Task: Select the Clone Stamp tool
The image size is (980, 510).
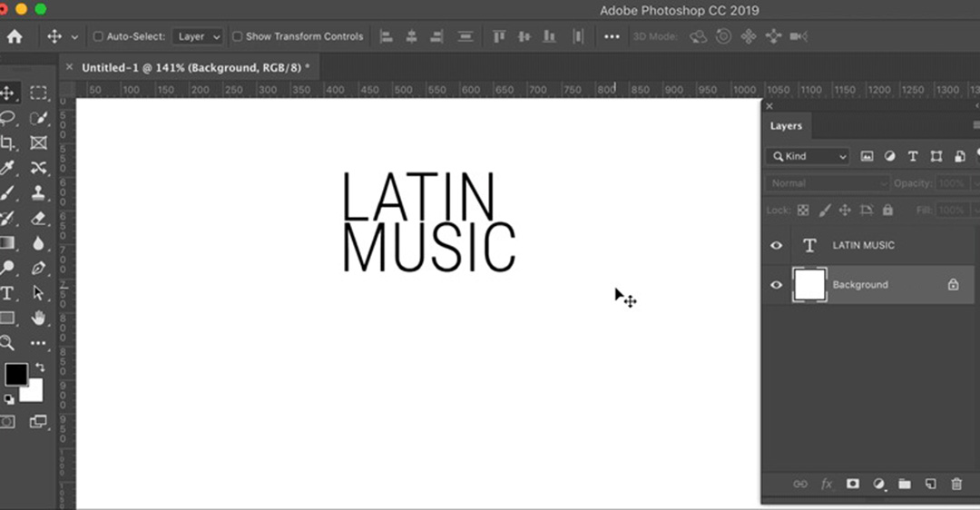Action: (39, 193)
